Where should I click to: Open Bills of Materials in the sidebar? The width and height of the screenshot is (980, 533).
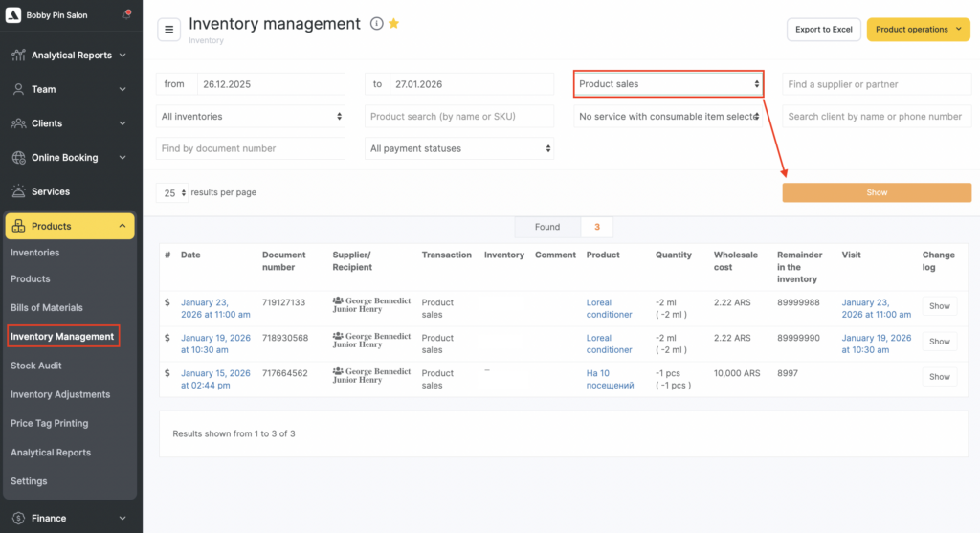coord(47,308)
